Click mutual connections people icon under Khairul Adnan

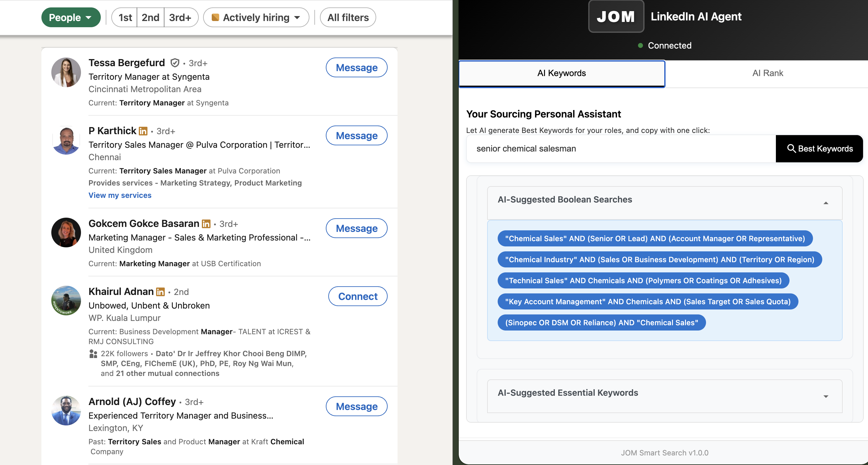[x=93, y=353]
